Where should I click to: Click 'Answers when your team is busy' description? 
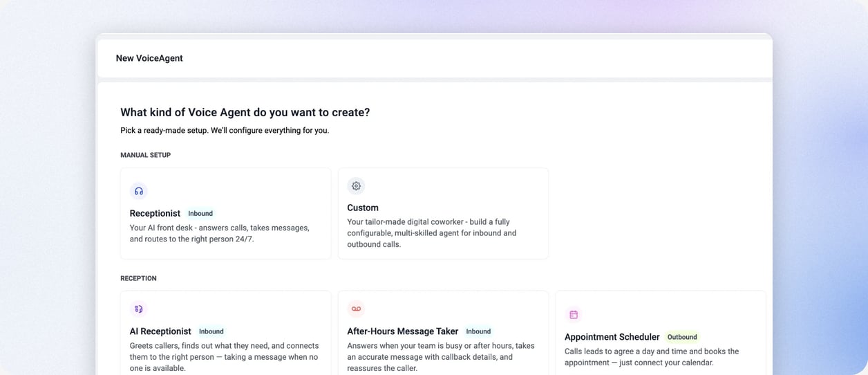click(x=441, y=357)
